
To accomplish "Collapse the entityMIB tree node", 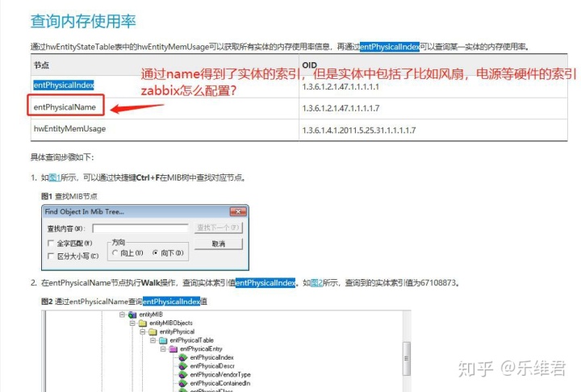I will (x=122, y=315).
